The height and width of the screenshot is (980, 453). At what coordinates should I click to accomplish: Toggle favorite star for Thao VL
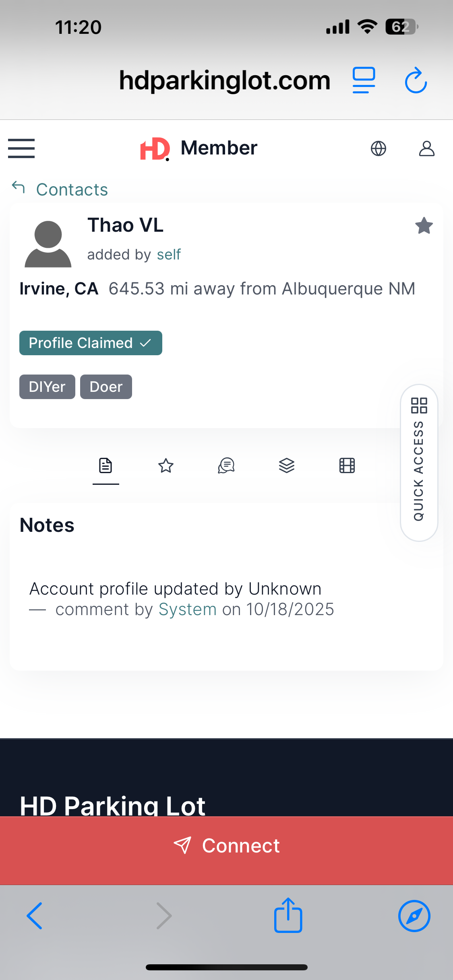pos(424,226)
